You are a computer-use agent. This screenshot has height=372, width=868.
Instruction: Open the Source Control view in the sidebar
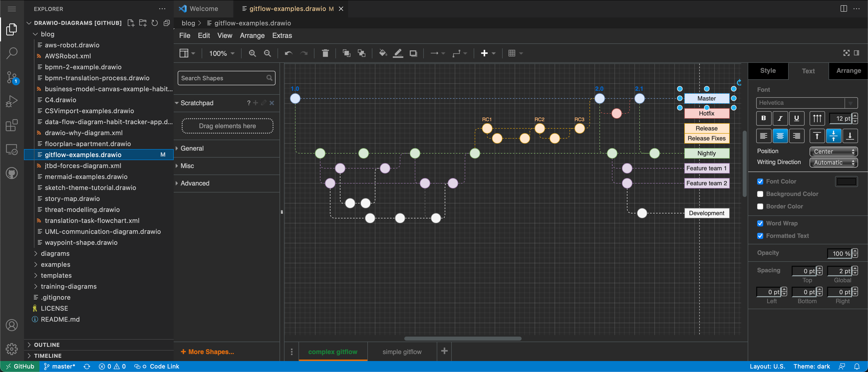12,78
